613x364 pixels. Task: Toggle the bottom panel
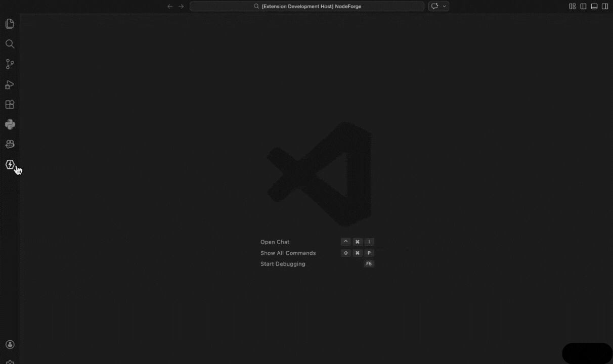point(594,6)
